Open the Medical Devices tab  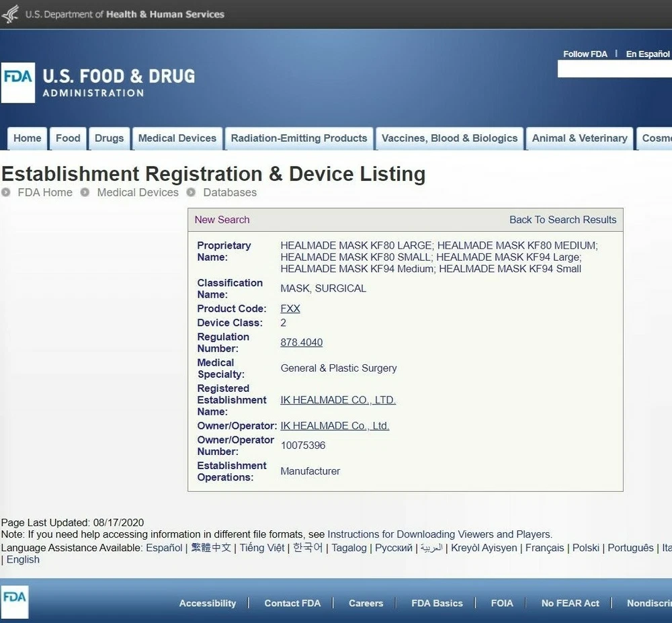[177, 138]
